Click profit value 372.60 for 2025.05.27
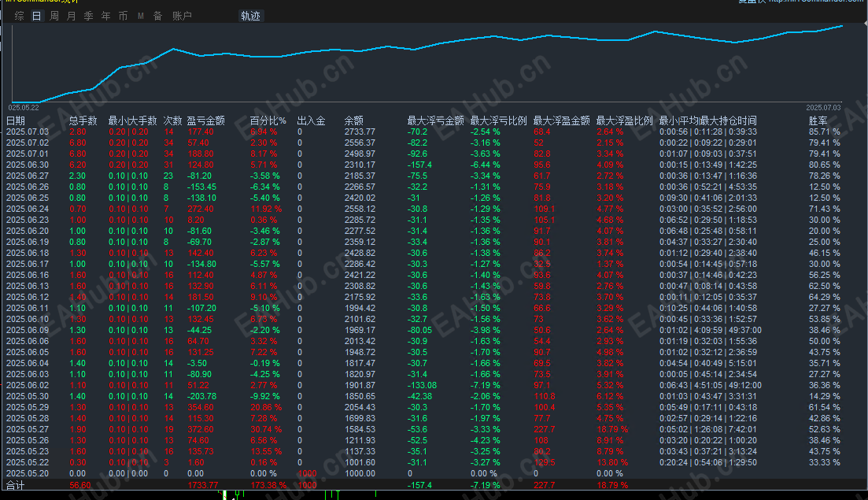The height and width of the screenshot is (500, 868). [201, 429]
